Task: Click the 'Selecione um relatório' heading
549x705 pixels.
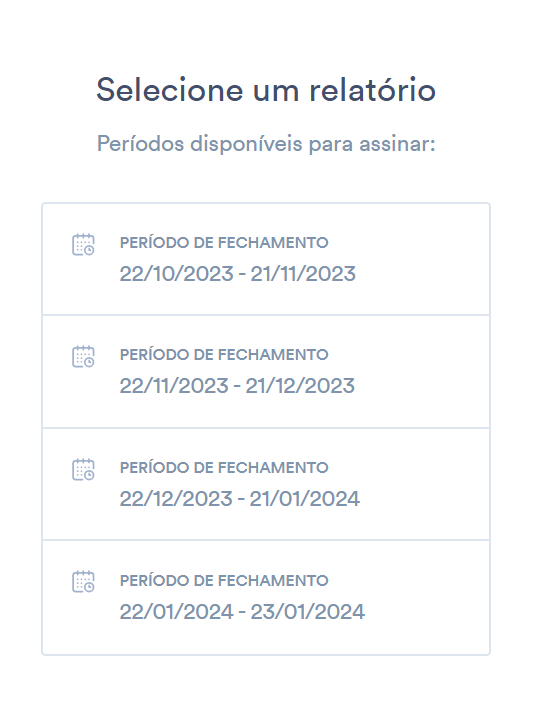Action: (266, 89)
